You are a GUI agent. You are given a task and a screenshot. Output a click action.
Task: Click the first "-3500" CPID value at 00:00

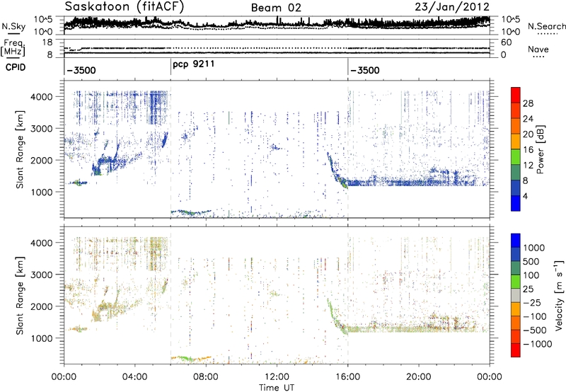pyautogui.click(x=81, y=70)
